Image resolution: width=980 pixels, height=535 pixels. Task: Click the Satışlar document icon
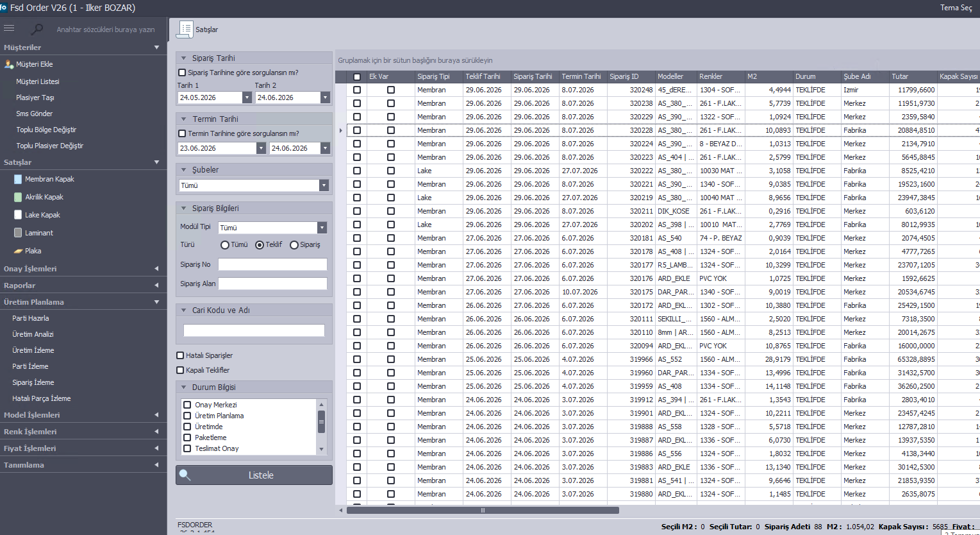(x=186, y=29)
